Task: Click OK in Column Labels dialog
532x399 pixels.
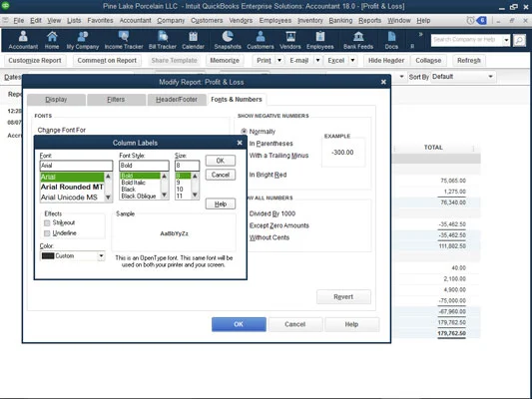Action: click(x=221, y=161)
